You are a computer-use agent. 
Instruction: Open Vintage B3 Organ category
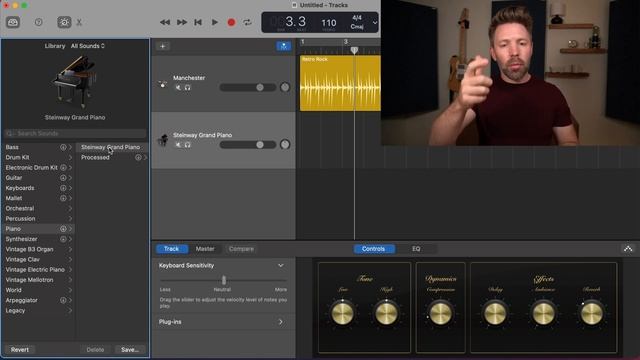pyautogui.click(x=38, y=249)
